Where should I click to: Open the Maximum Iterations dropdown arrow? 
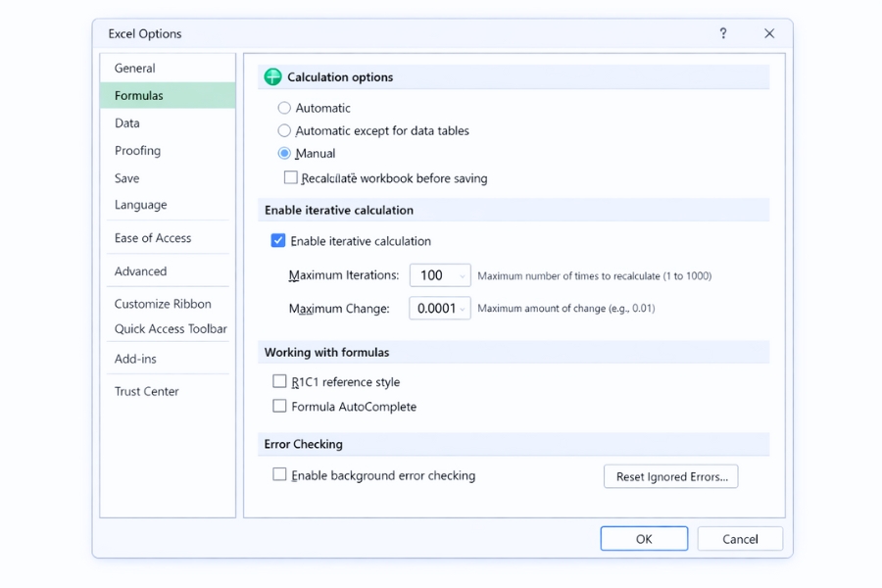click(x=462, y=276)
